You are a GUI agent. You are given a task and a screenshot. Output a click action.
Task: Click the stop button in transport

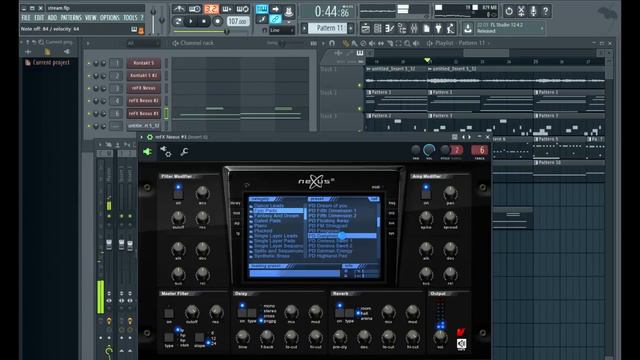pos(204,21)
